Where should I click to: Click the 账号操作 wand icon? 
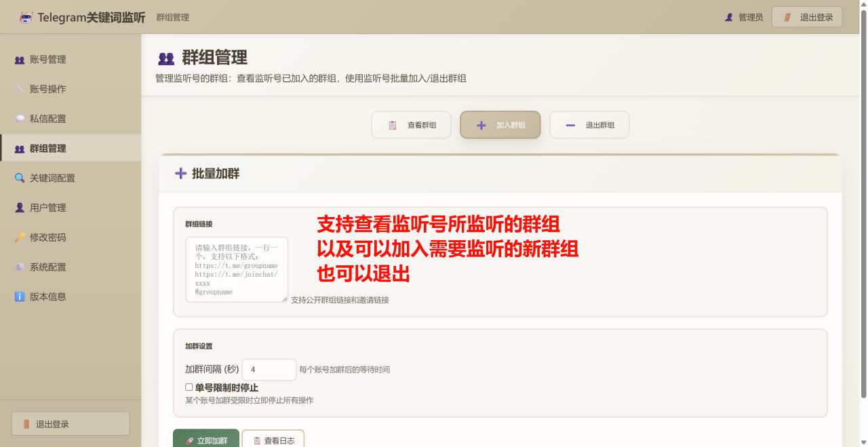pyautogui.click(x=20, y=89)
